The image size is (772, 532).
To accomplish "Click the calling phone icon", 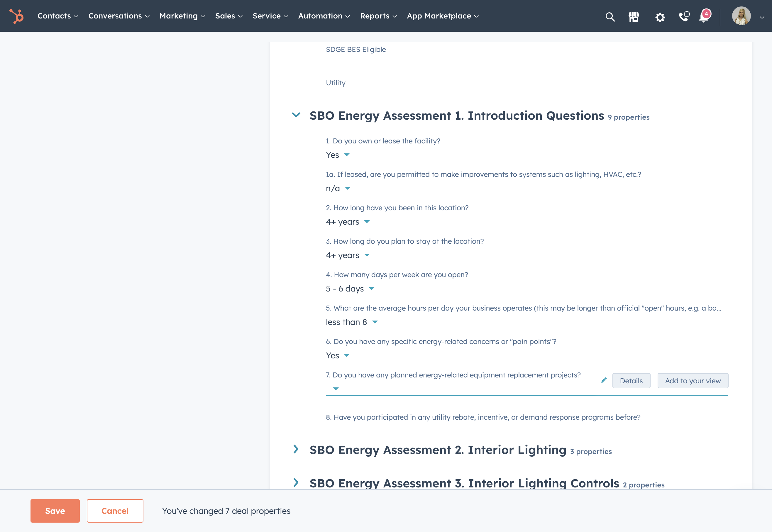I will [x=684, y=16].
